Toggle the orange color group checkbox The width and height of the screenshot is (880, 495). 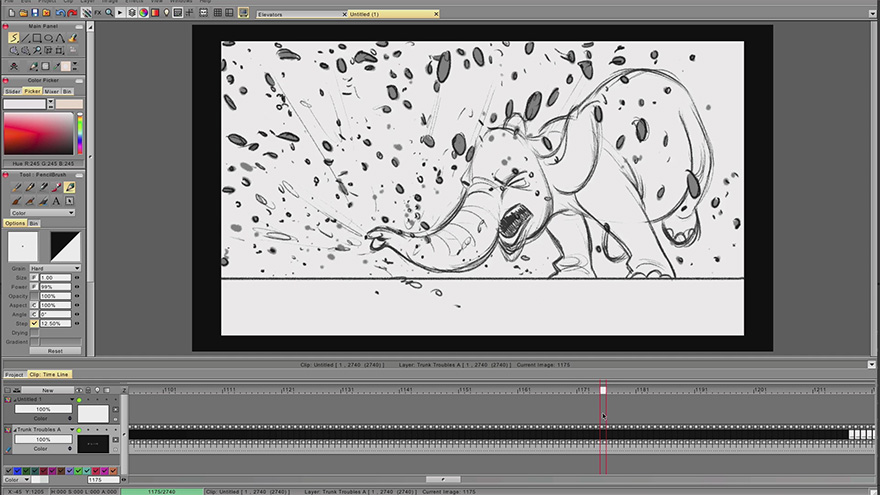click(113, 470)
